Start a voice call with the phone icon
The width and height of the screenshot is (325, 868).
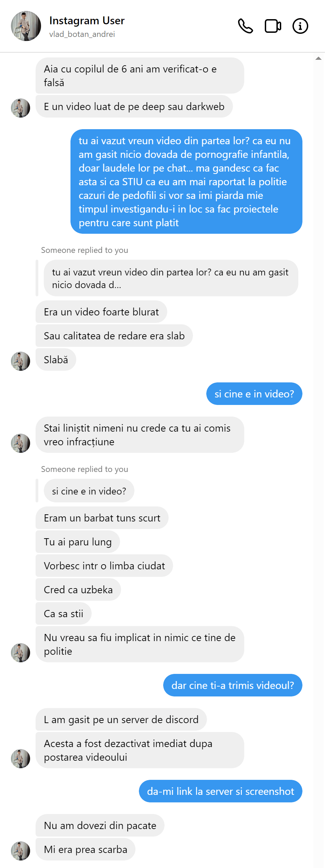(245, 26)
